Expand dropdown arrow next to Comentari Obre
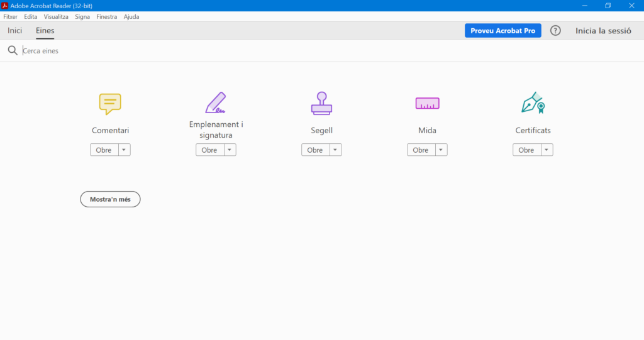This screenshot has width=644, height=340. [125, 150]
